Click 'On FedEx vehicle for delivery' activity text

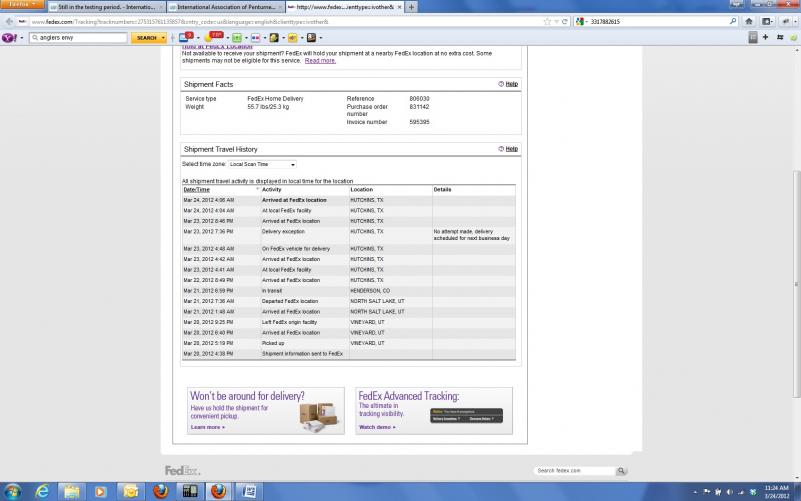pos(296,249)
